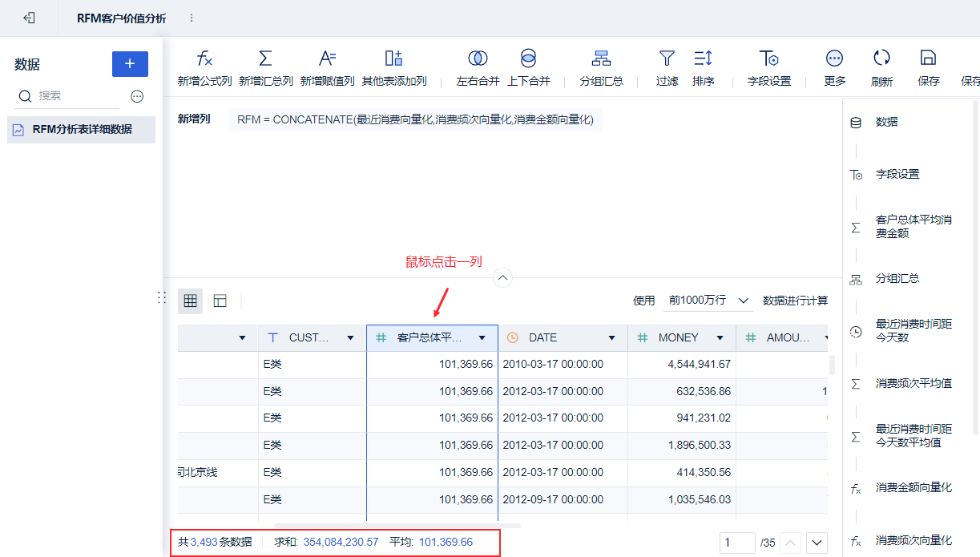Viewport: 980px width, 557px height.
Task: Click the cell 414,350.56
Action: (683, 472)
